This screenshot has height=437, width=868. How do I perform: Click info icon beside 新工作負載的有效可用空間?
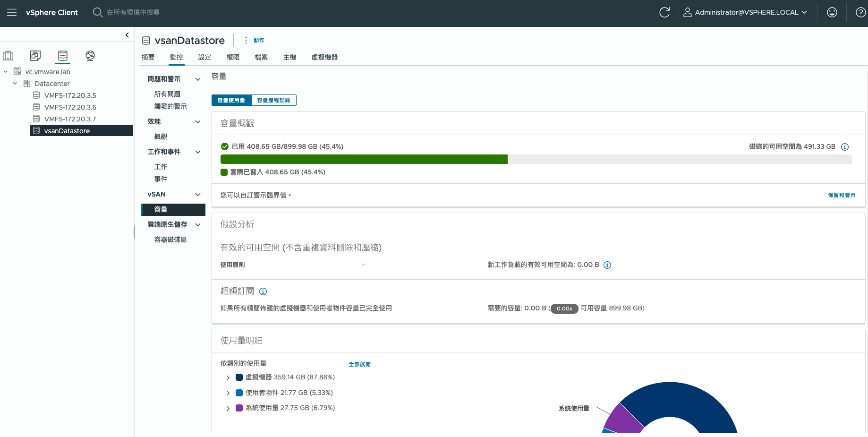click(607, 265)
